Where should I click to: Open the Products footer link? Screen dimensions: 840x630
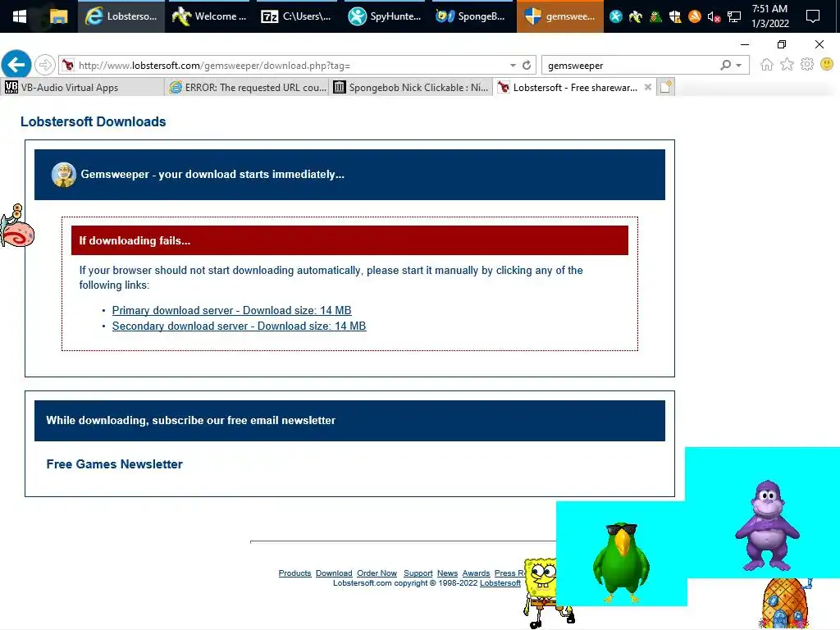point(294,573)
